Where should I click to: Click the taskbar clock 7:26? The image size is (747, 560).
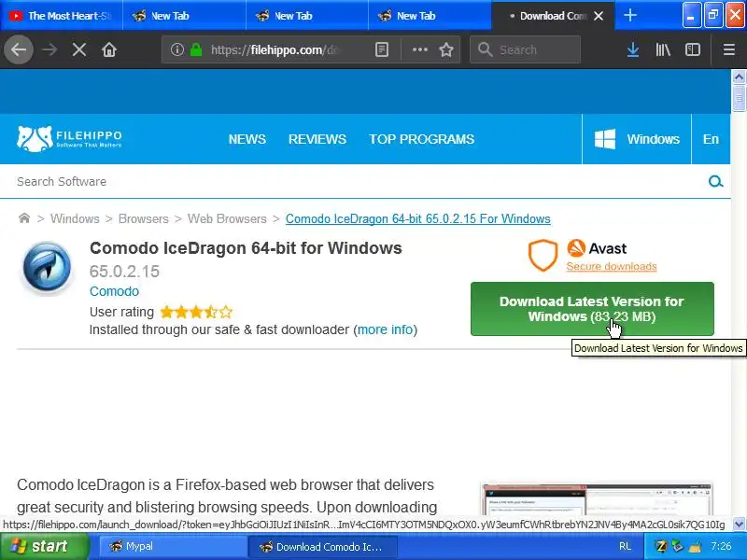(720, 546)
